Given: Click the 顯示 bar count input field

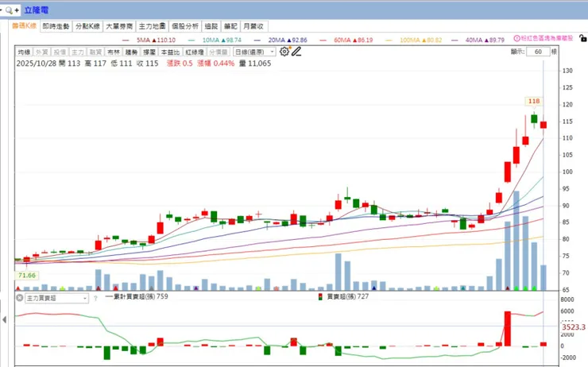Looking at the screenshot, I should pos(538,52).
